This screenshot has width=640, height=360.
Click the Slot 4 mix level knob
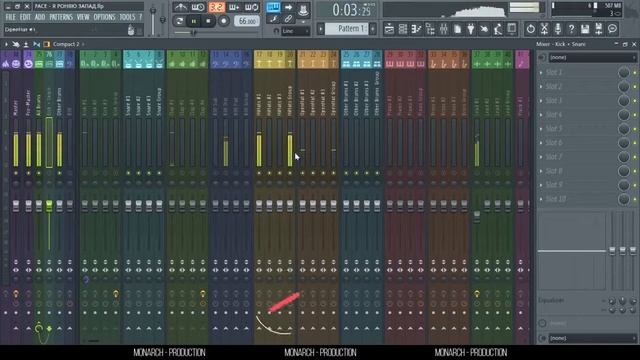click(x=624, y=115)
